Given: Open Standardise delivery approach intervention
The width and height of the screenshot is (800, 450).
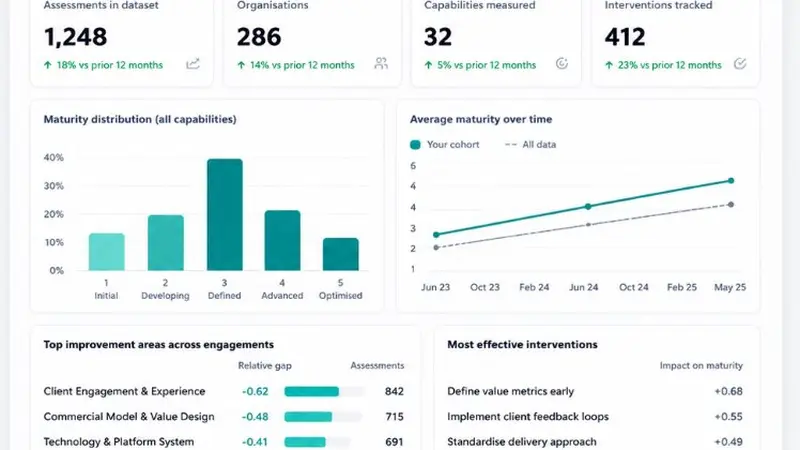Looking at the screenshot, I should pyautogui.click(x=522, y=442).
